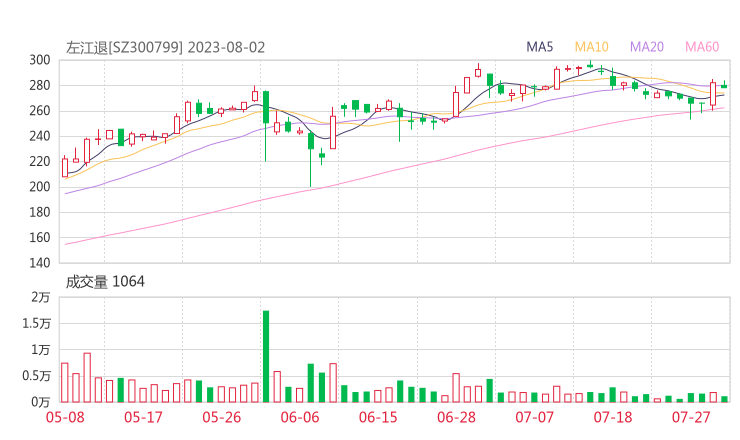Screen dimensions: 740x440
Task: Click the 07-07 date axis label
Action: pos(535,417)
